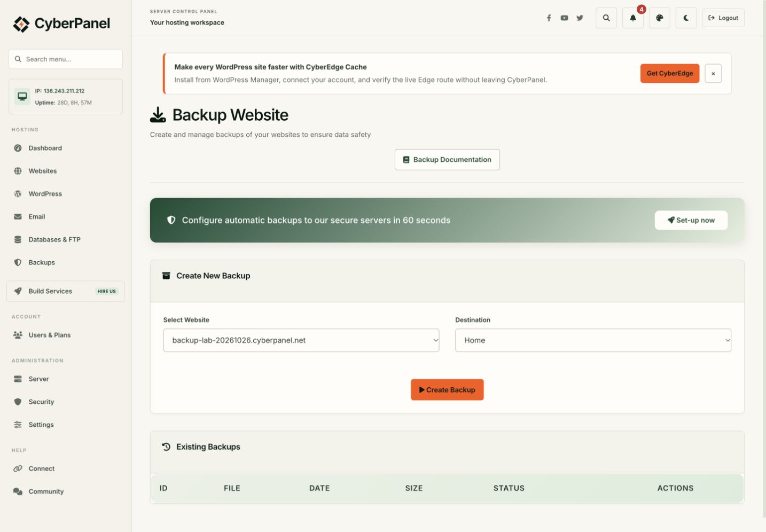
Task: Click the HIRE US badge
Action: 107,292
